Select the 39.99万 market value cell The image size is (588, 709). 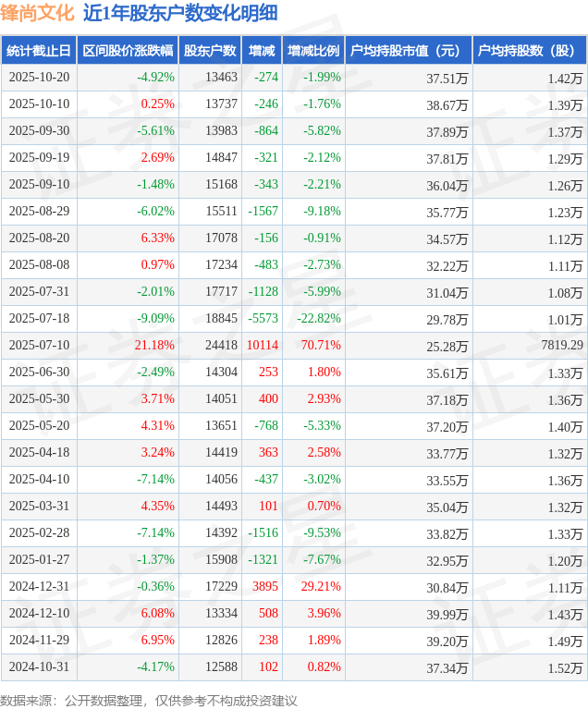coord(447,614)
